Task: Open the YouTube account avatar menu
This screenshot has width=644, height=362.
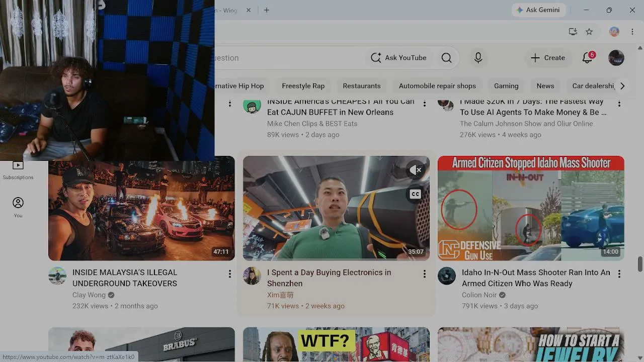Action: click(616, 58)
